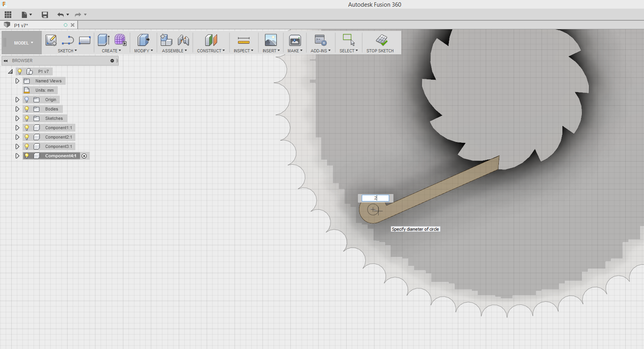644x349 pixels.
Task: Expand the Component2:1 node
Action: click(x=17, y=137)
